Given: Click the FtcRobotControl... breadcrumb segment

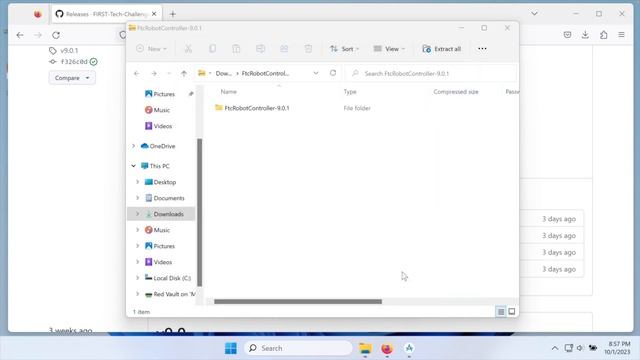Looking at the screenshot, I should pos(265,73).
